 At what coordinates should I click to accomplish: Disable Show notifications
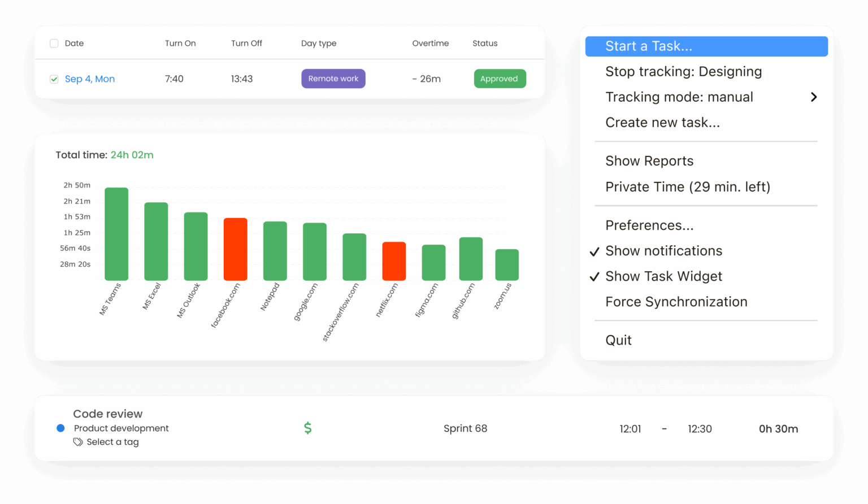tap(663, 251)
